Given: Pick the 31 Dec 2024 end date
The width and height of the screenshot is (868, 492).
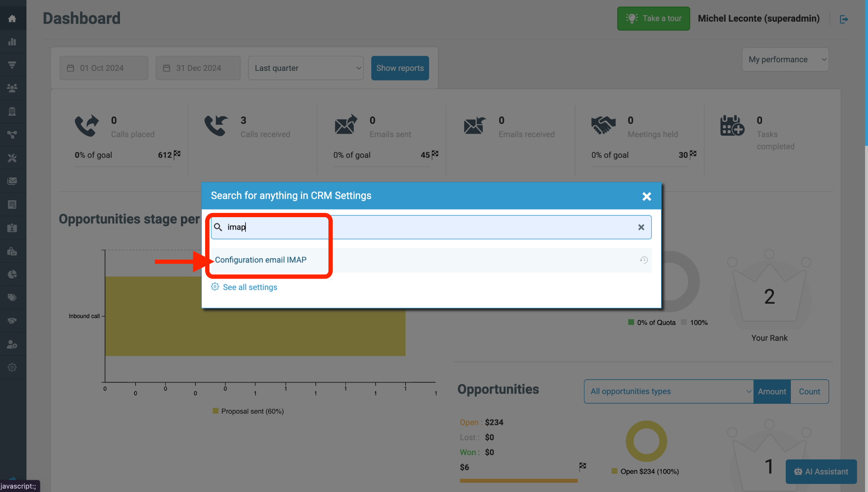Looking at the screenshot, I should coord(198,68).
